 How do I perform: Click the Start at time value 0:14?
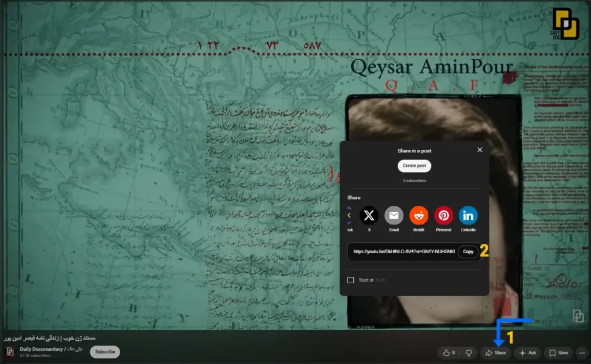[x=380, y=280]
